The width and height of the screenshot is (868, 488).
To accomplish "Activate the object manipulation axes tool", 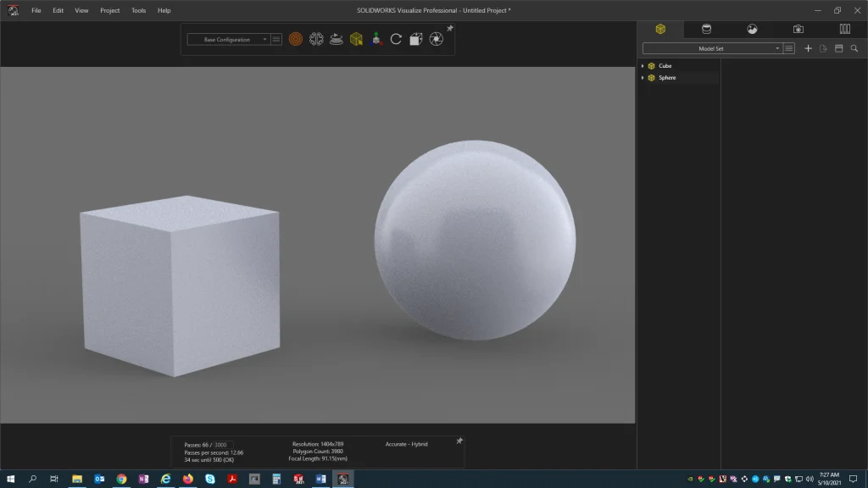I will pyautogui.click(x=376, y=39).
